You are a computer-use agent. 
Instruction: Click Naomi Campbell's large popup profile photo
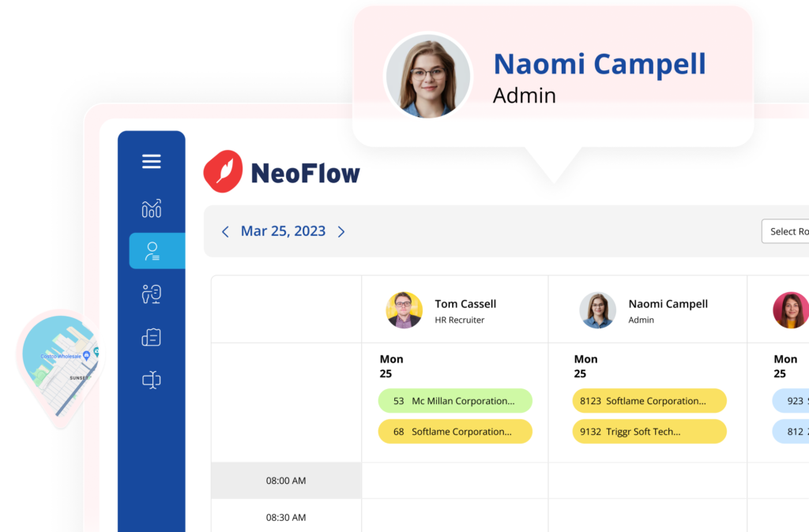pos(427,77)
